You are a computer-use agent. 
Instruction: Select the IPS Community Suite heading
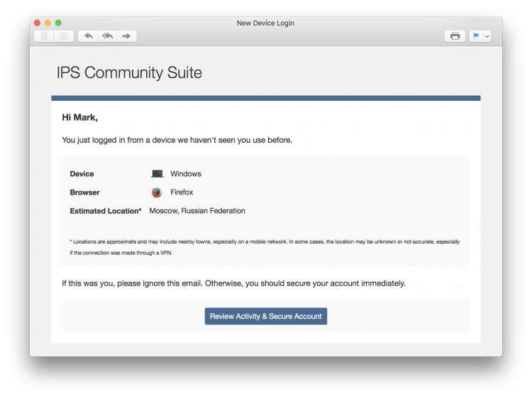(129, 72)
